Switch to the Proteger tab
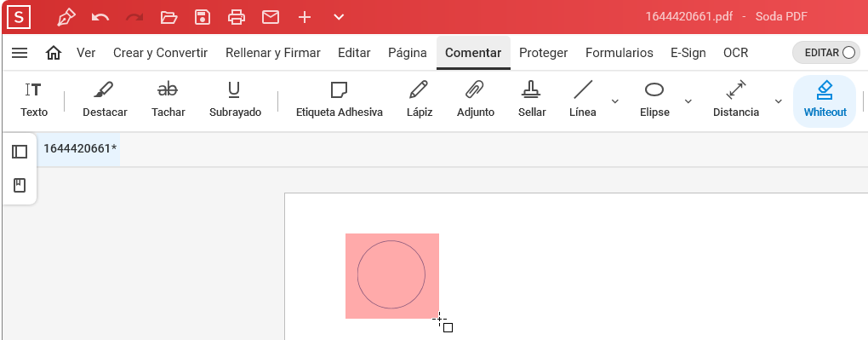Viewport: 868px width, 340px height. coord(543,53)
